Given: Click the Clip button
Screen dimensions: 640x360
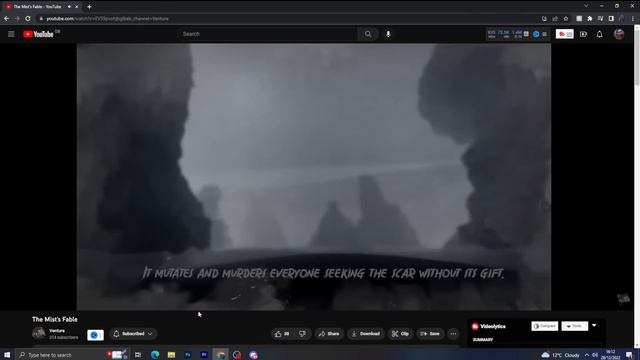Looking at the screenshot, I should [400, 334].
